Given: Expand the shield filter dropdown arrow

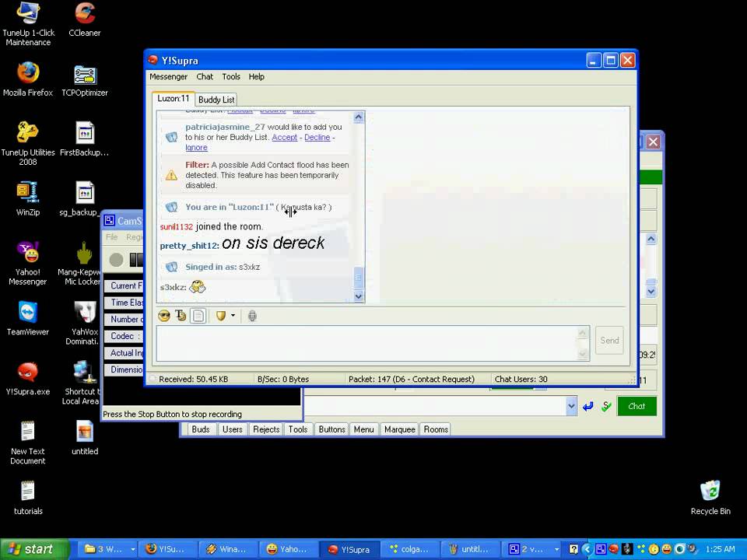Looking at the screenshot, I should click(x=233, y=315).
